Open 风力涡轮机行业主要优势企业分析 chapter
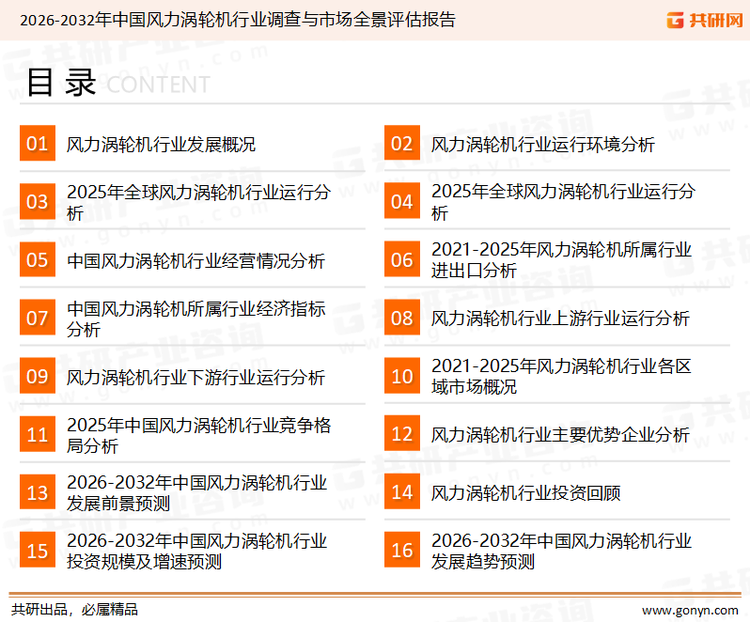The height and width of the screenshot is (622, 750). [x=560, y=434]
